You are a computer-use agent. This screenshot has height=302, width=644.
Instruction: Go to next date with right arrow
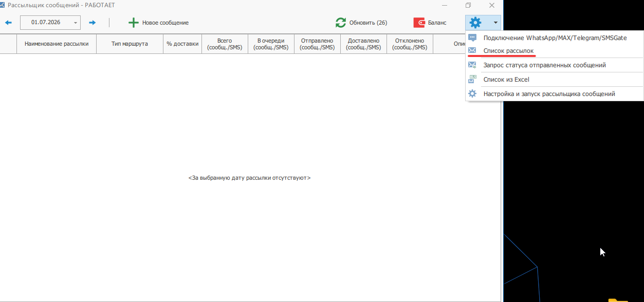click(x=93, y=23)
